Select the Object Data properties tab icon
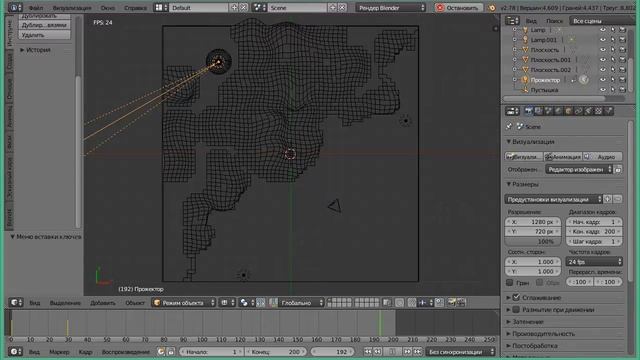This screenshot has width=640, height=360. click(588, 111)
